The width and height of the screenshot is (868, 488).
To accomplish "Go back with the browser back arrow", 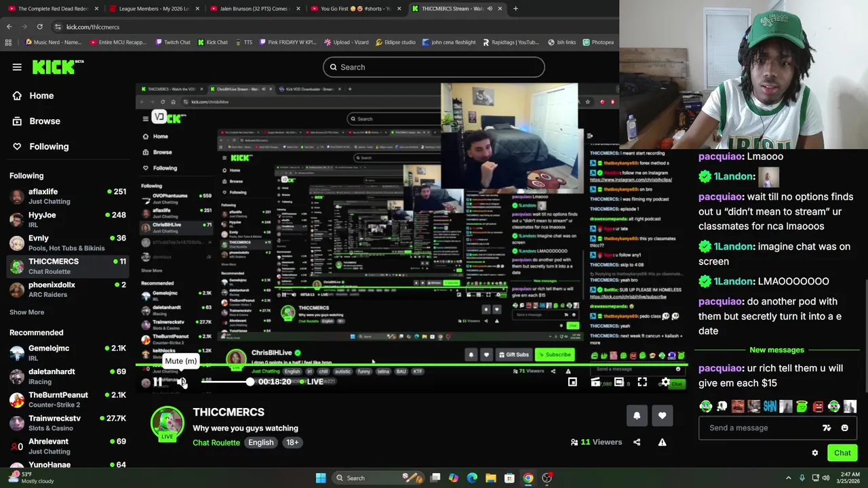I will [9, 27].
